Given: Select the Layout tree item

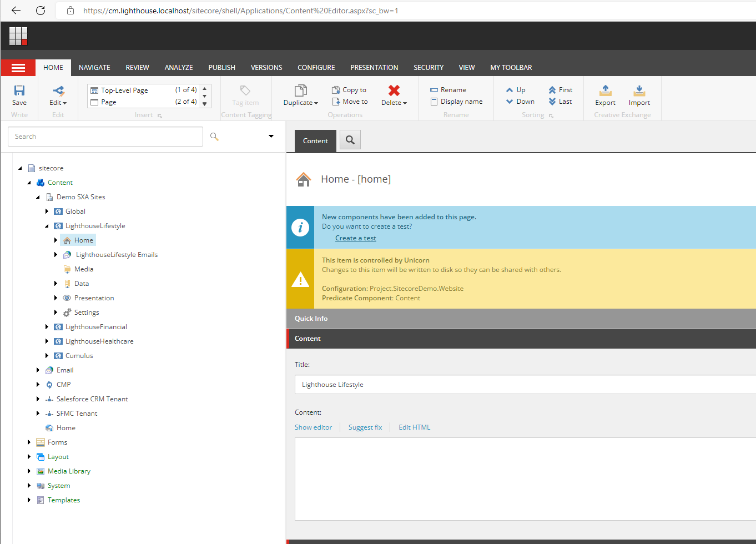Looking at the screenshot, I should pyautogui.click(x=58, y=457).
